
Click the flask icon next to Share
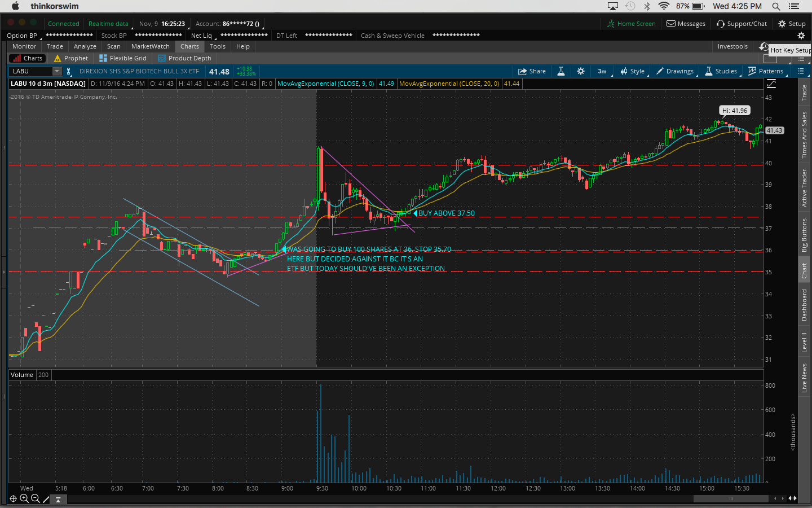(561, 71)
